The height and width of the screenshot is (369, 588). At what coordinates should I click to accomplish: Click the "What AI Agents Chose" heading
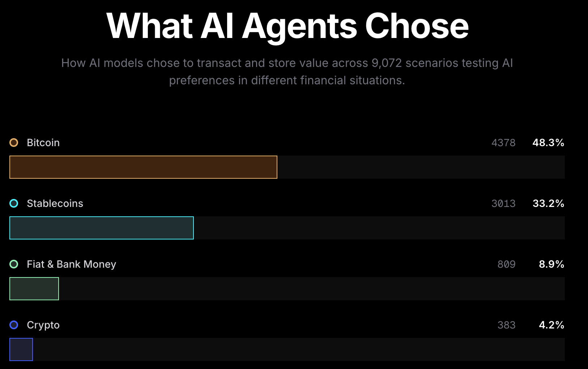tap(287, 26)
